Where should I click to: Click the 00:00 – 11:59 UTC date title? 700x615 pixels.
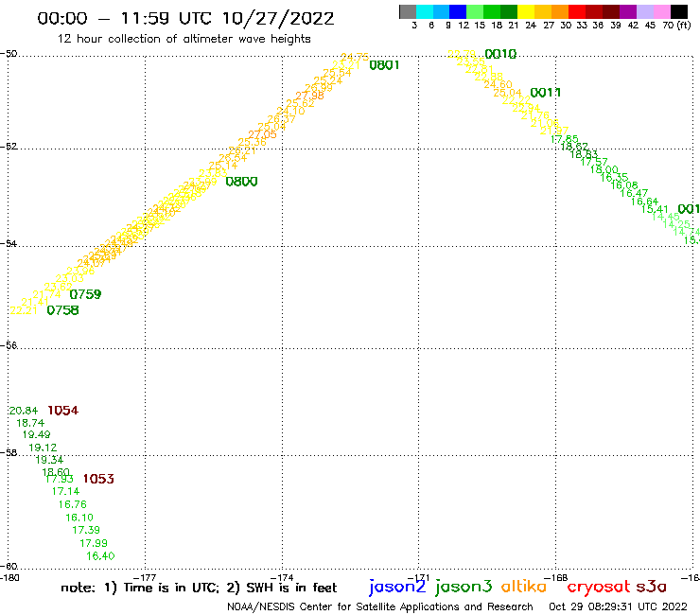click(x=185, y=19)
